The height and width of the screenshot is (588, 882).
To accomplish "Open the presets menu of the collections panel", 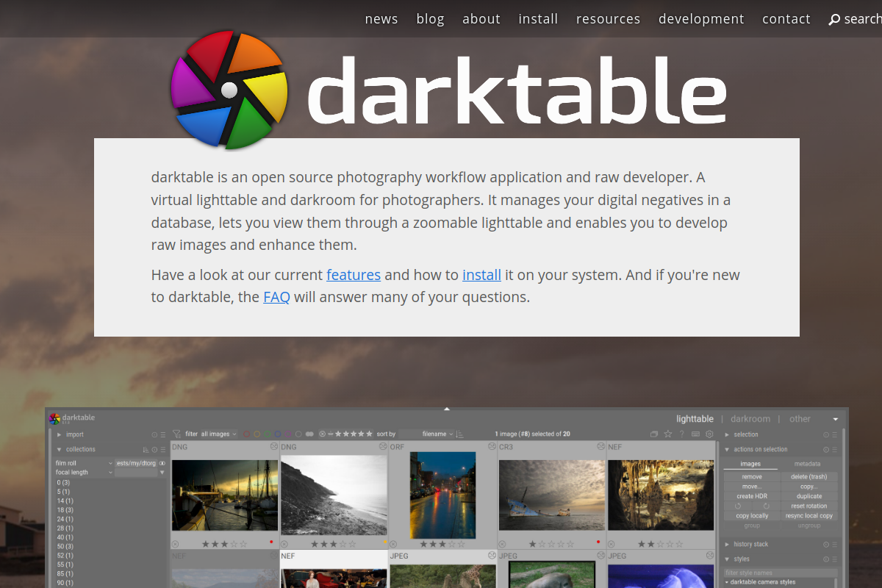I will 163,449.
